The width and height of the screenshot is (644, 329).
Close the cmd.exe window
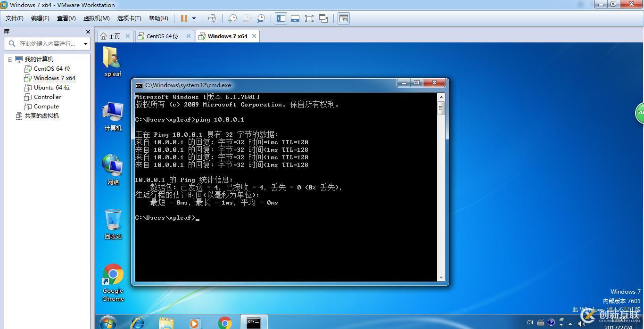click(x=434, y=83)
